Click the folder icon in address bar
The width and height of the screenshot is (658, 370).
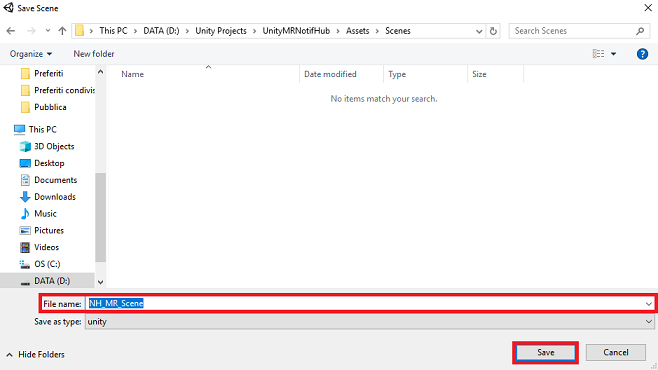click(x=79, y=31)
